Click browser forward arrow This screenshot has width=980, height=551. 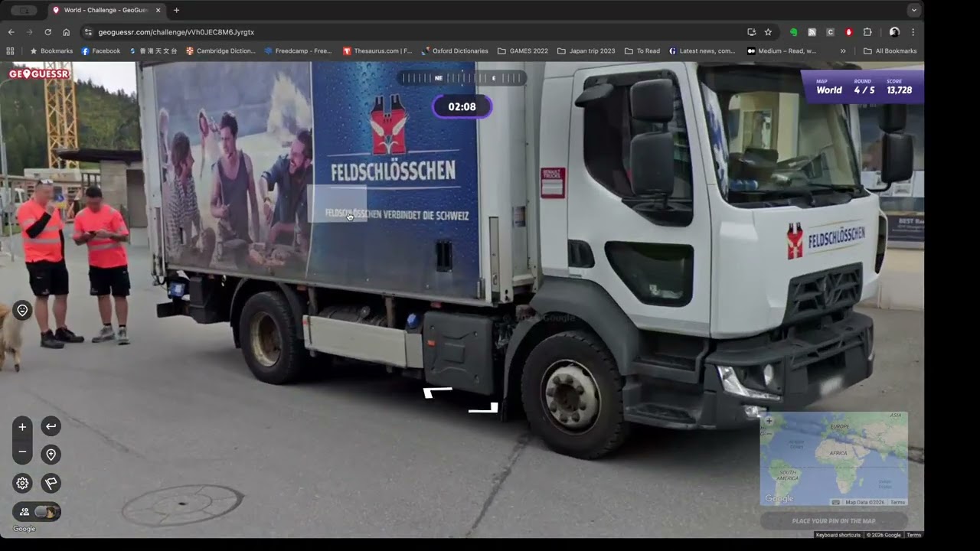[30, 32]
